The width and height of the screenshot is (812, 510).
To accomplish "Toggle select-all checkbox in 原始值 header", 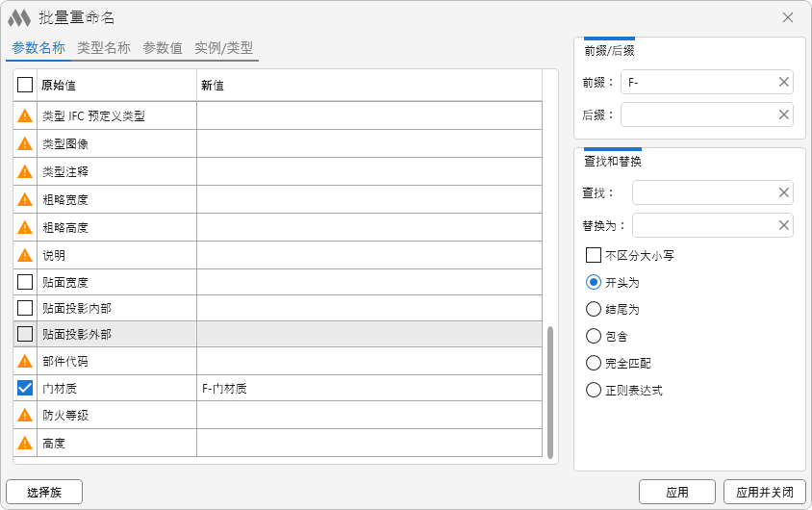I will (x=25, y=86).
